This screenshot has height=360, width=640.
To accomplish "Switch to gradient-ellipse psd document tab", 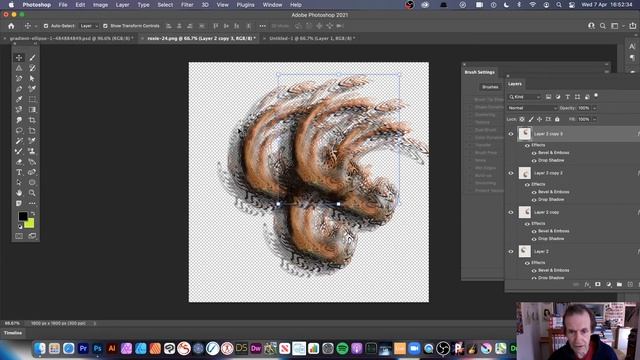I will click(70, 38).
